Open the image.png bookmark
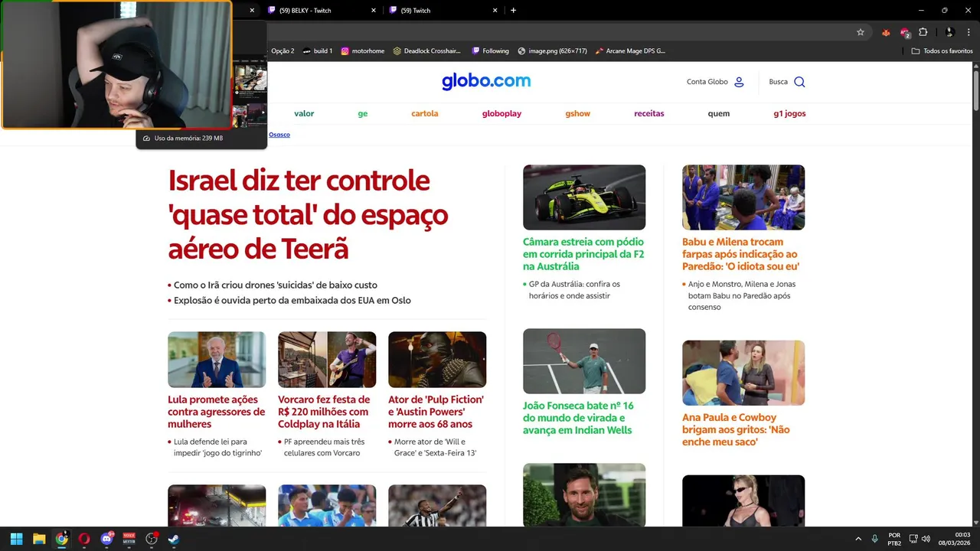980x551 pixels. point(552,51)
